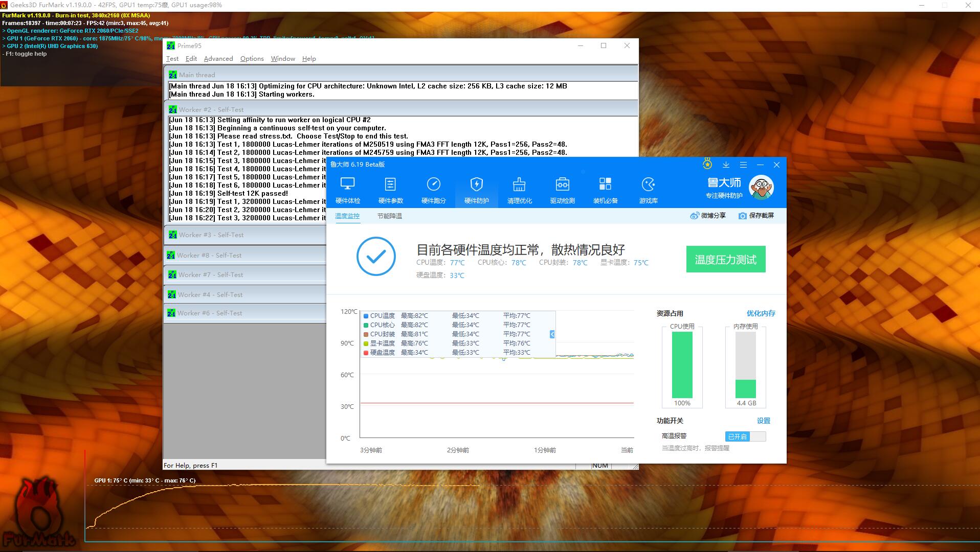Click the 微博分享 share link
Screen dimensions: 980x552
point(714,216)
